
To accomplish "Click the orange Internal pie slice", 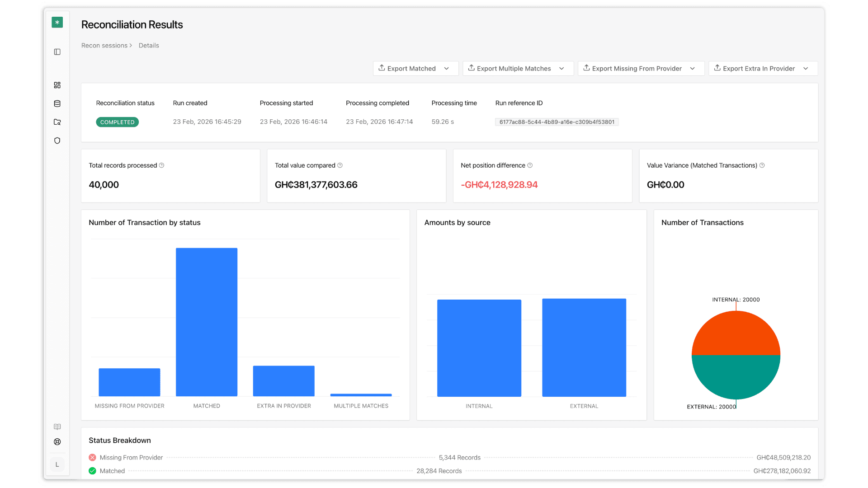I will pos(736,333).
